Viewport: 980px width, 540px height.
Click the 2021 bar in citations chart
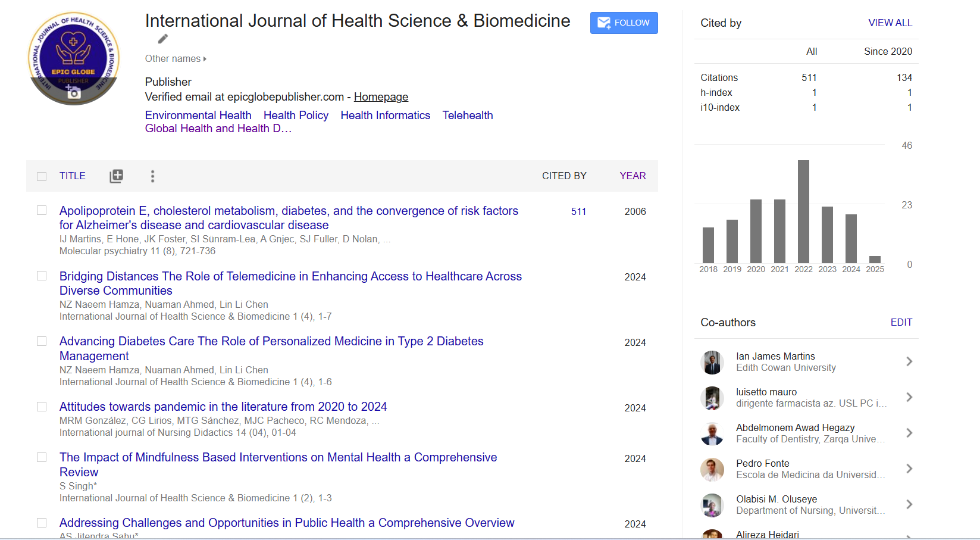[779, 231]
